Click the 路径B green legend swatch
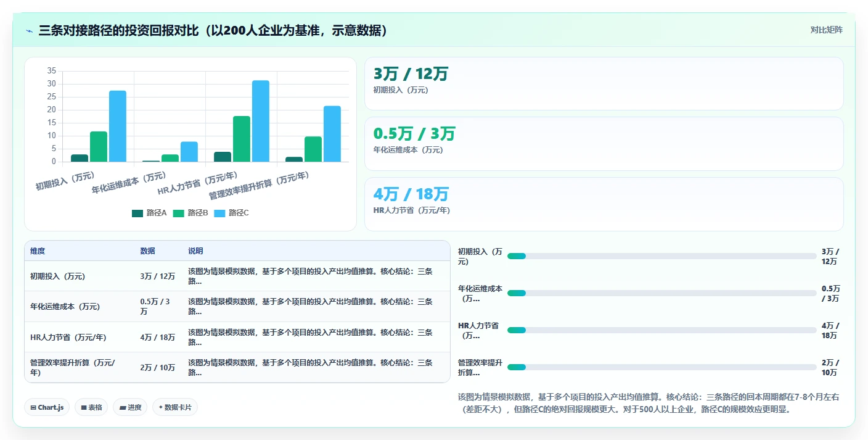 179,213
